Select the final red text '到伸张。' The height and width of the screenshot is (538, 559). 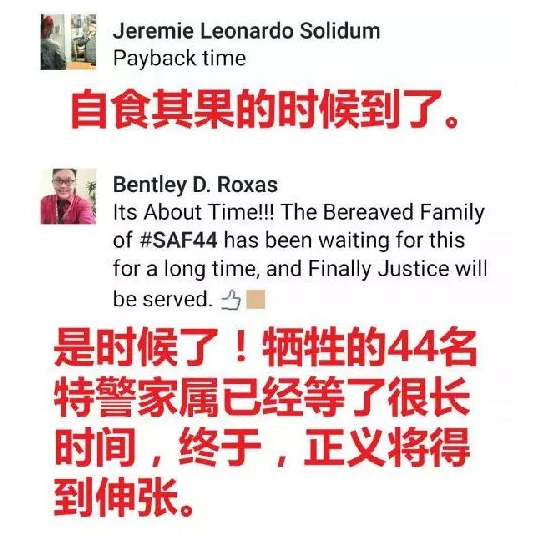pyautogui.click(x=124, y=497)
